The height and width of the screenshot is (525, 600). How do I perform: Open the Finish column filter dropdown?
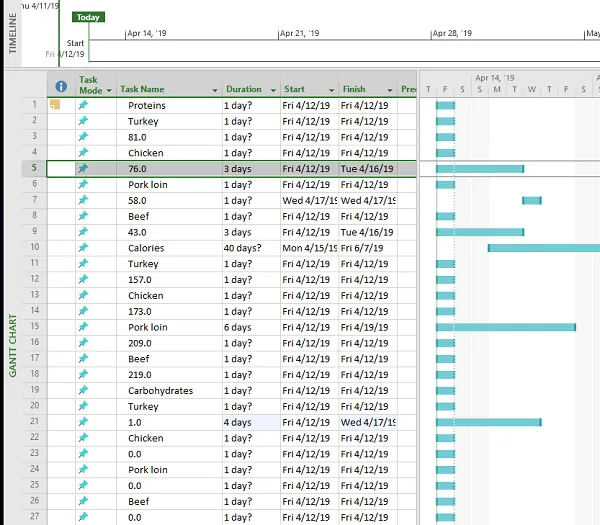click(x=389, y=90)
